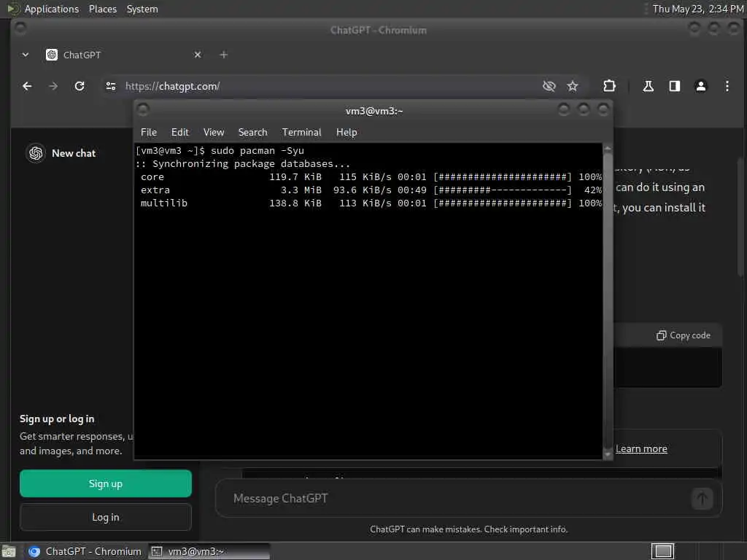Click 'ChatGPT can make mistakes' notice
The width and height of the screenshot is (747, 560).
(x=469, y=529)
